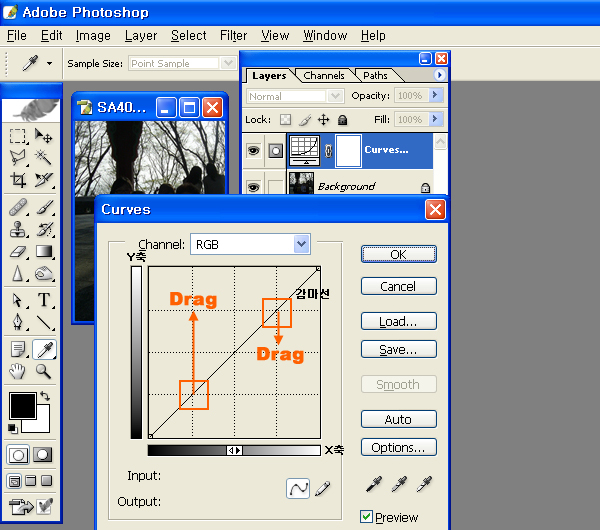Open the Filter menu
The width and height of the screenshot is (600, 530).
point(233,36)
